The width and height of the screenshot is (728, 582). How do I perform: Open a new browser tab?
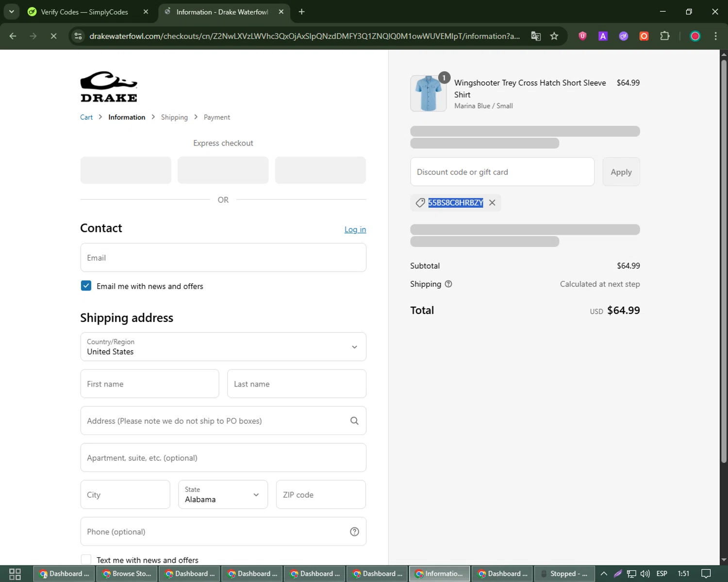click(301, 12)
